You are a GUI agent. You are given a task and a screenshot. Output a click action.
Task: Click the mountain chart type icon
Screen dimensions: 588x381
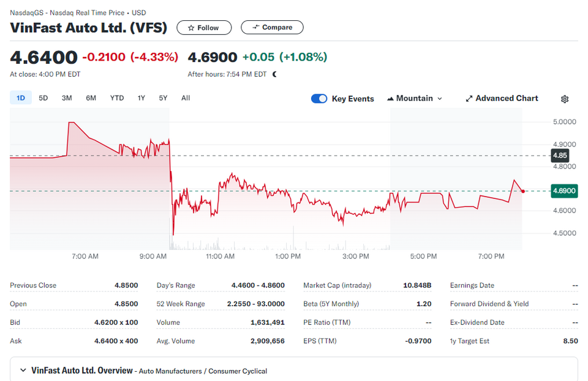click(x=390, y=99)
